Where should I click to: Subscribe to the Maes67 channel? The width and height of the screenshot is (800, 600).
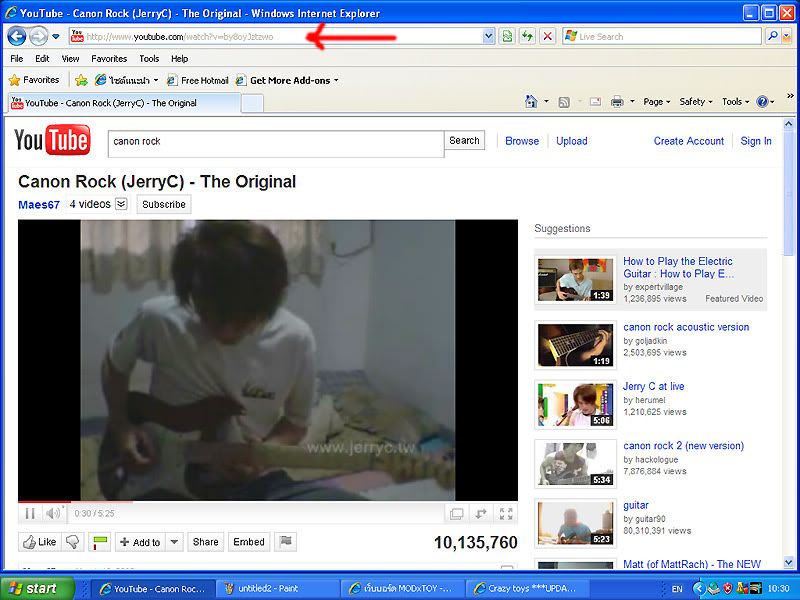(x=164, y=204)
